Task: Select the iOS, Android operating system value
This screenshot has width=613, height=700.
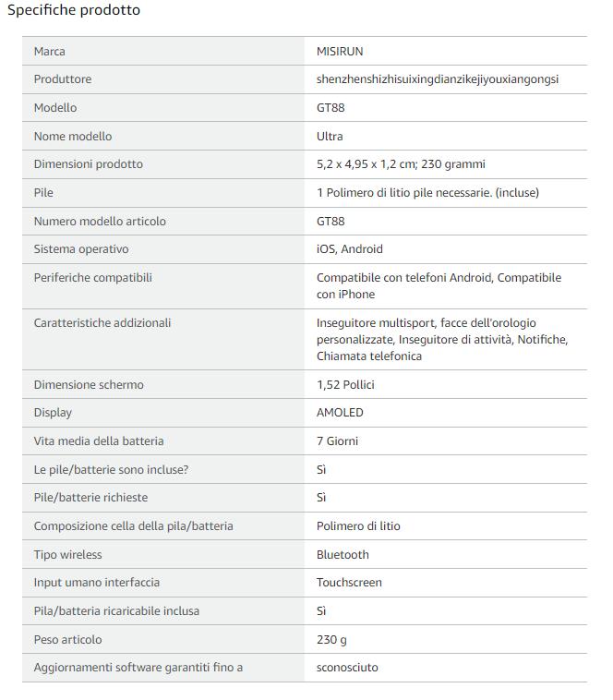Action: point(349,248)
